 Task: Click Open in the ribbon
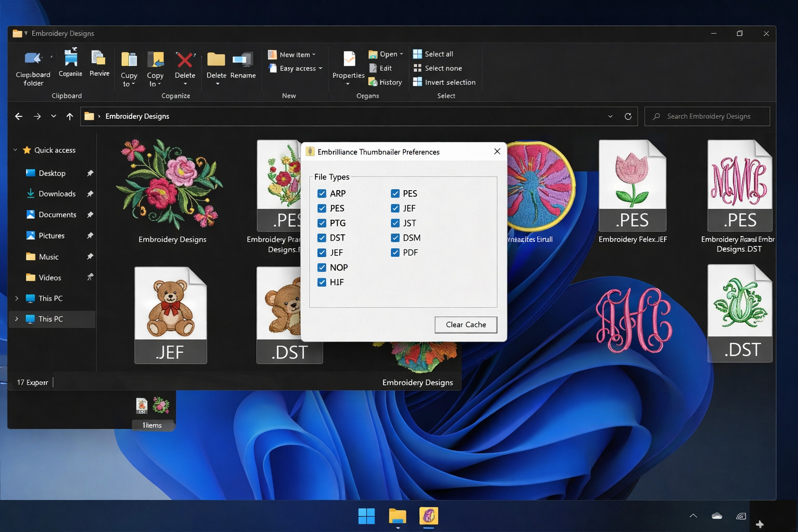(385, 54)
